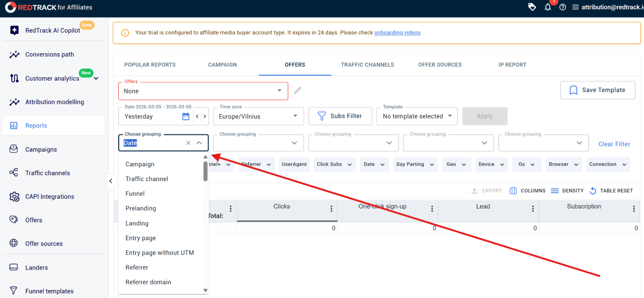Open Lead column three-dot menu
The height and width of the screenshot is (298, 644).
pos(533,209)
